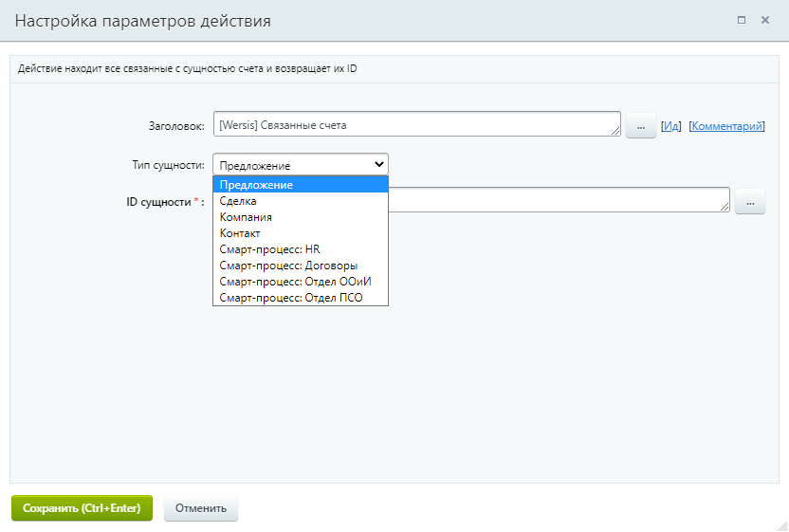Screen dimensions: 789x532
Task: Click the "..." button beside the Заголовок field
Action: tap(640, 126)
